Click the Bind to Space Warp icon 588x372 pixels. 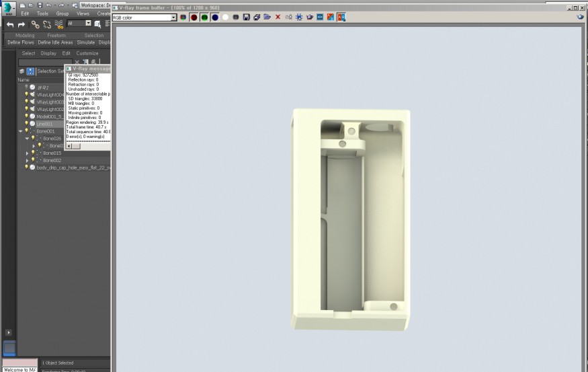(59, 24)
